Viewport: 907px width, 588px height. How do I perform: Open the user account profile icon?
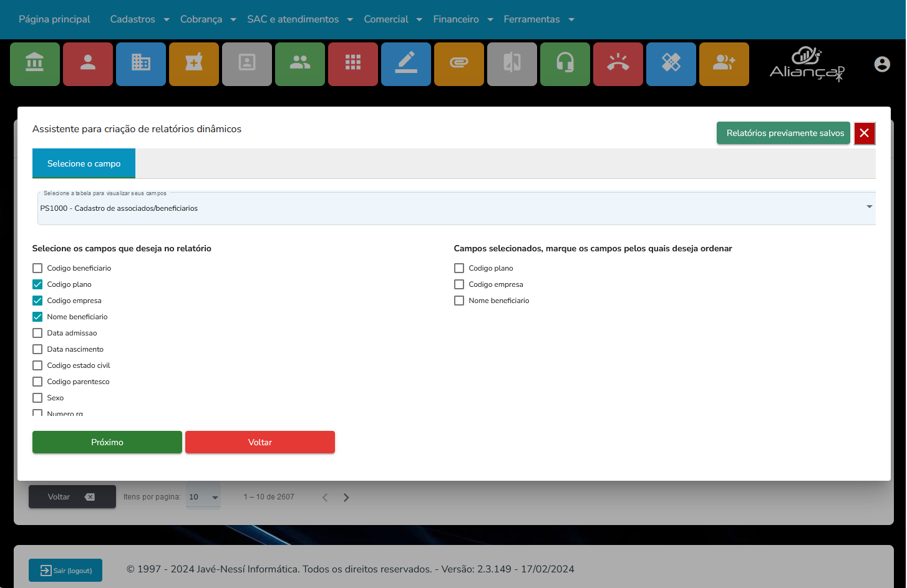[x=882, y=64]
